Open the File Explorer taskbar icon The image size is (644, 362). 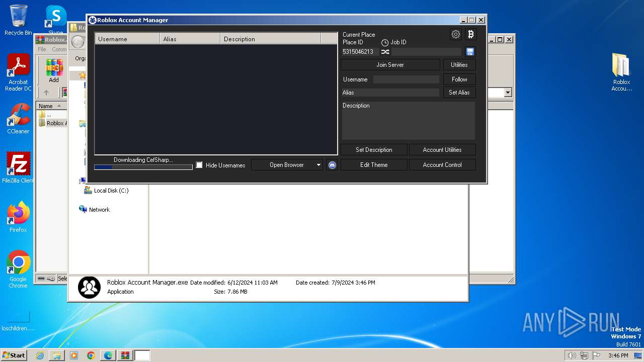[x=57, y=355]
